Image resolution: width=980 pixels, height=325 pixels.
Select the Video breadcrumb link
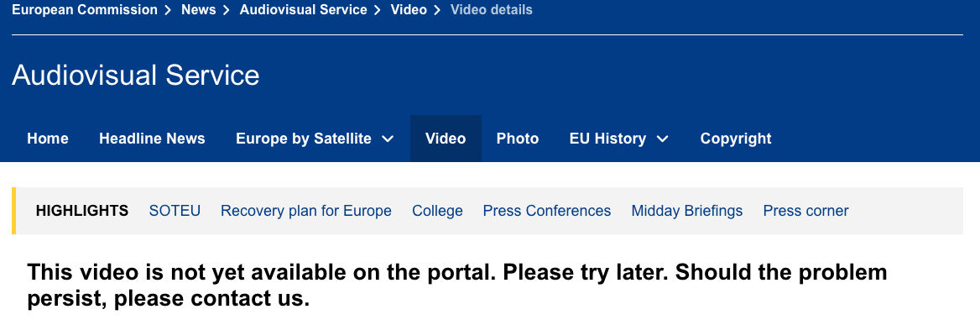409,10
